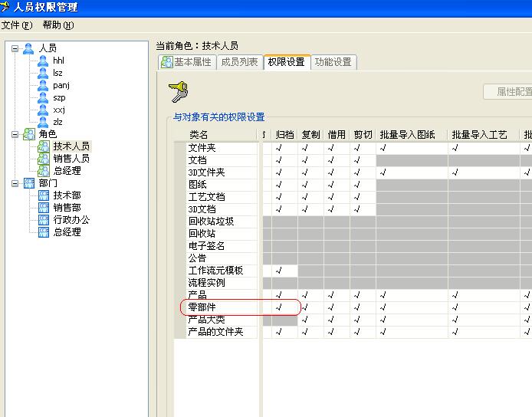The width and height of the screenshot is (532, 417).
Task: Click the 销售部 department icon
Action: [x=44, y=208]
